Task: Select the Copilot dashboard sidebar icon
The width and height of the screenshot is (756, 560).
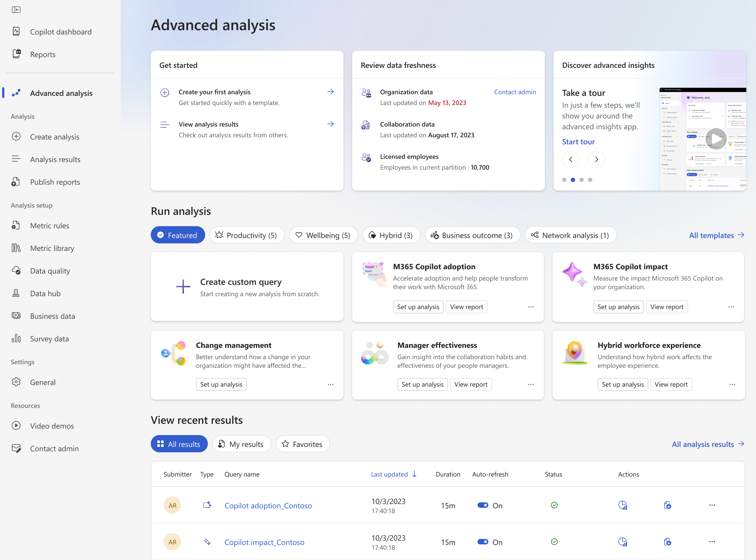Action: coord(16,31)
